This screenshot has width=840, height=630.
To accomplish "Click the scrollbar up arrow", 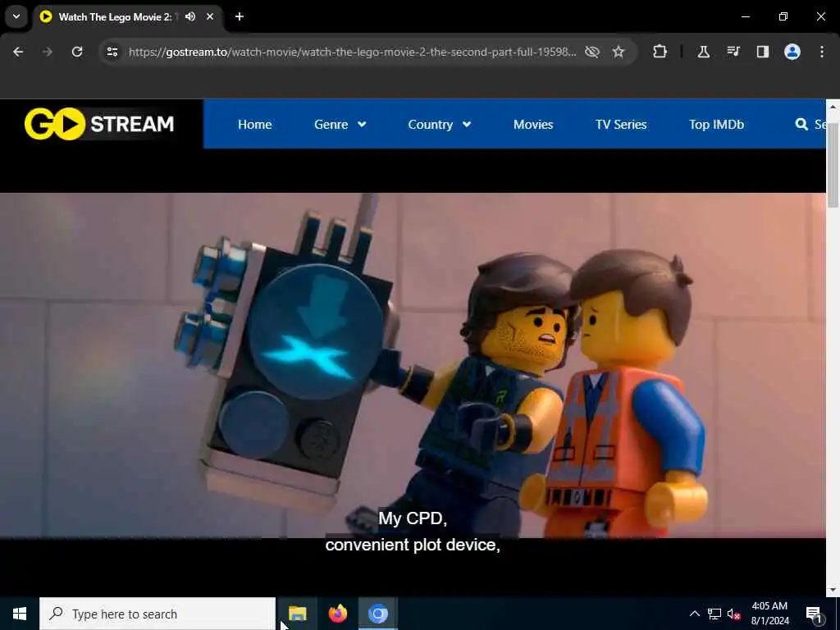I will coord(833,106).
